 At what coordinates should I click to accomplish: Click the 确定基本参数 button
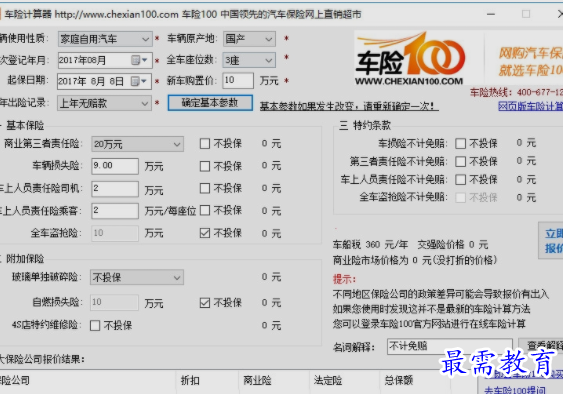pos(210,103)
